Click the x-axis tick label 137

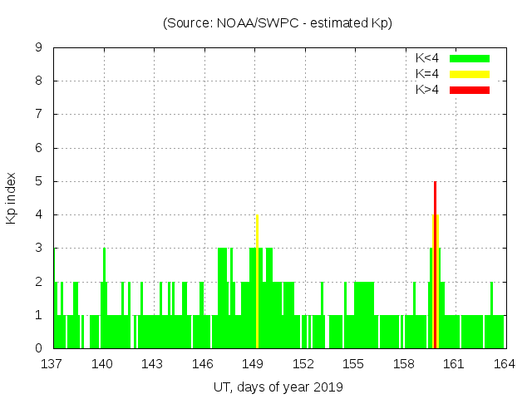pos(52,364)
